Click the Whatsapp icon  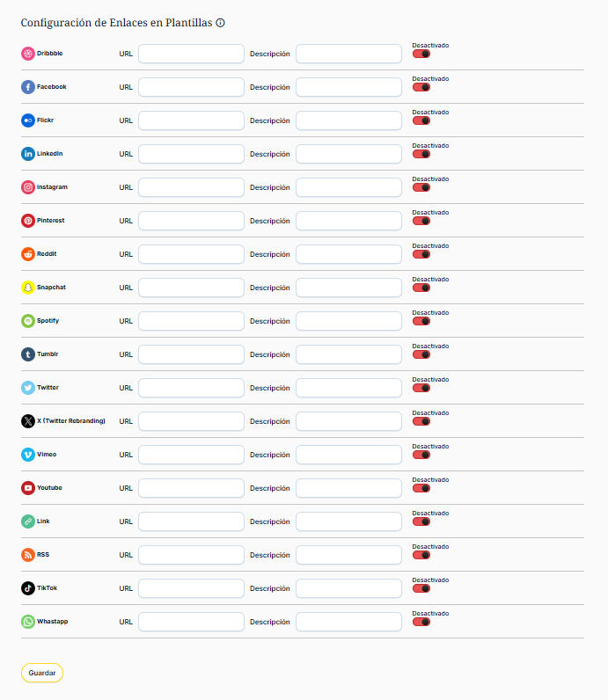tap(28, 622)
